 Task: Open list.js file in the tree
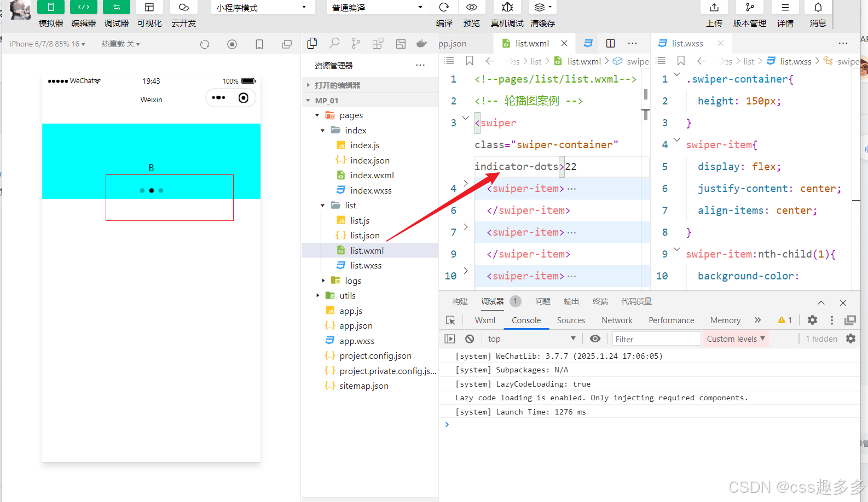click(x=360, y=220)
